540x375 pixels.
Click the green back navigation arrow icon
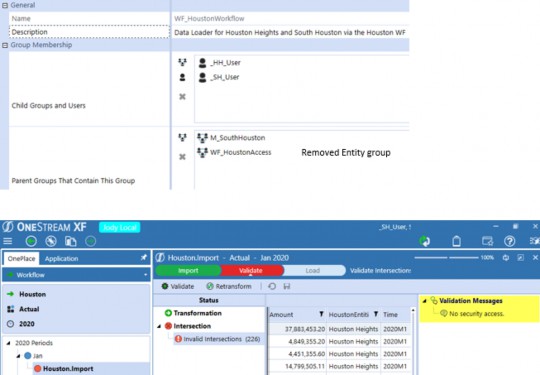31,241
